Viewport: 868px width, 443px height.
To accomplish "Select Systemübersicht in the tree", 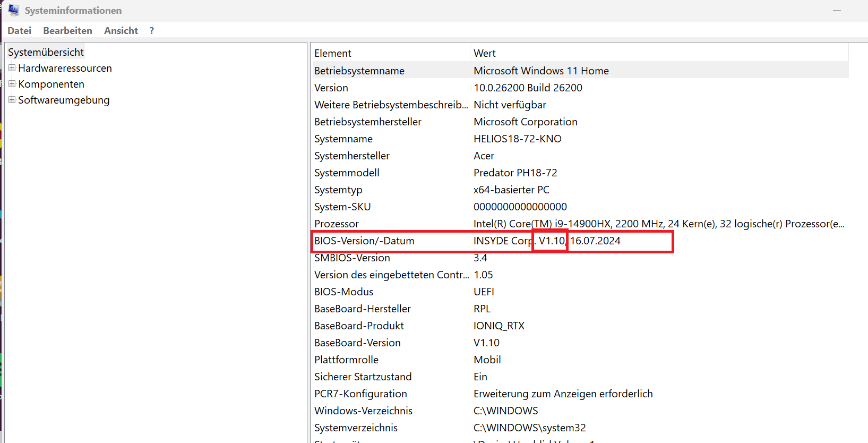I will [46, 52].
